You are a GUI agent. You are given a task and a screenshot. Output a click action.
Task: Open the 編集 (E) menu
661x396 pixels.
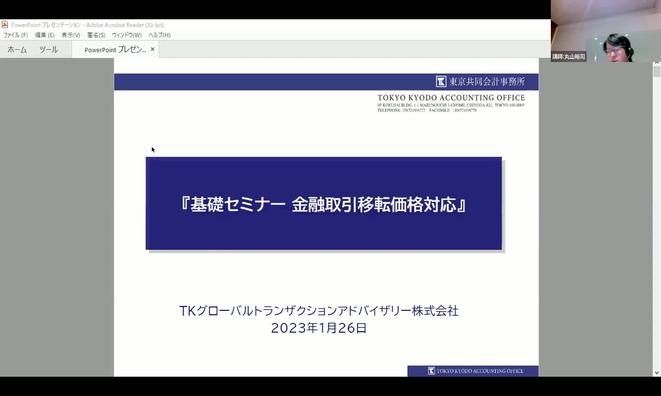44,35
